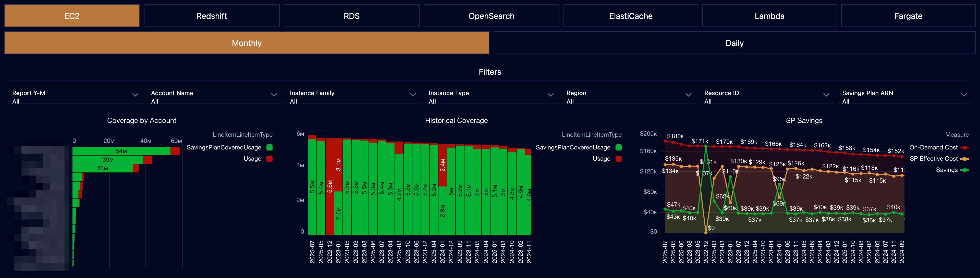Viewport: 980px width, 278px height.
Task: Click the Filters section heading
Action: [490, 72]
